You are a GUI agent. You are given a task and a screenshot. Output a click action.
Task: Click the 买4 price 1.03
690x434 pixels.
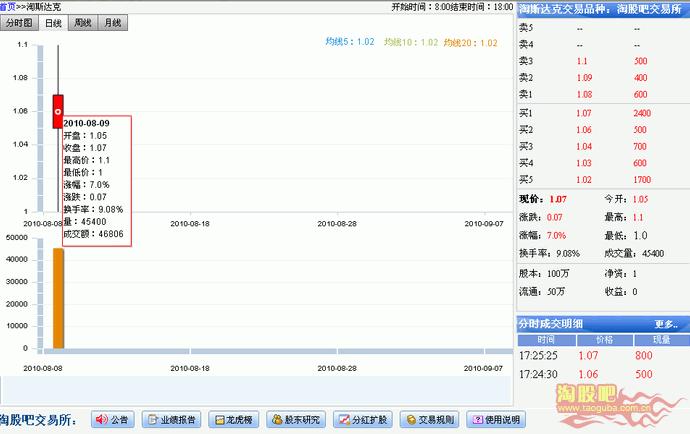(x=584, y=163)
